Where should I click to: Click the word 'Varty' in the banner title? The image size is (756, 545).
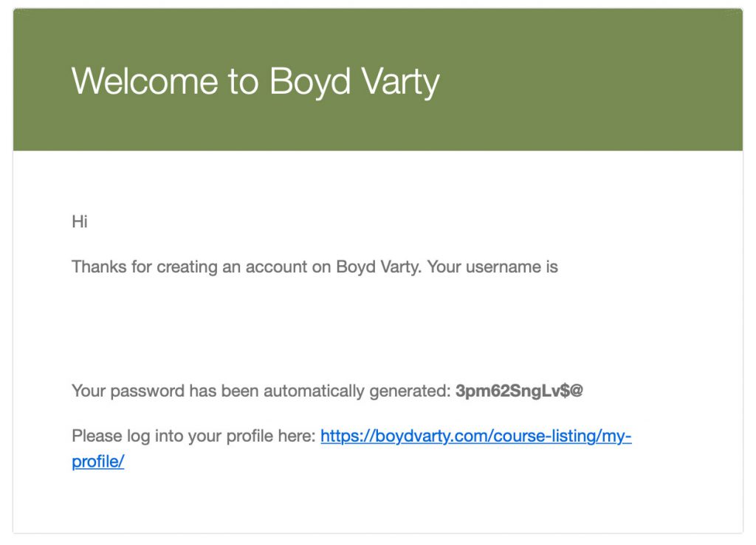pos(401,82)
